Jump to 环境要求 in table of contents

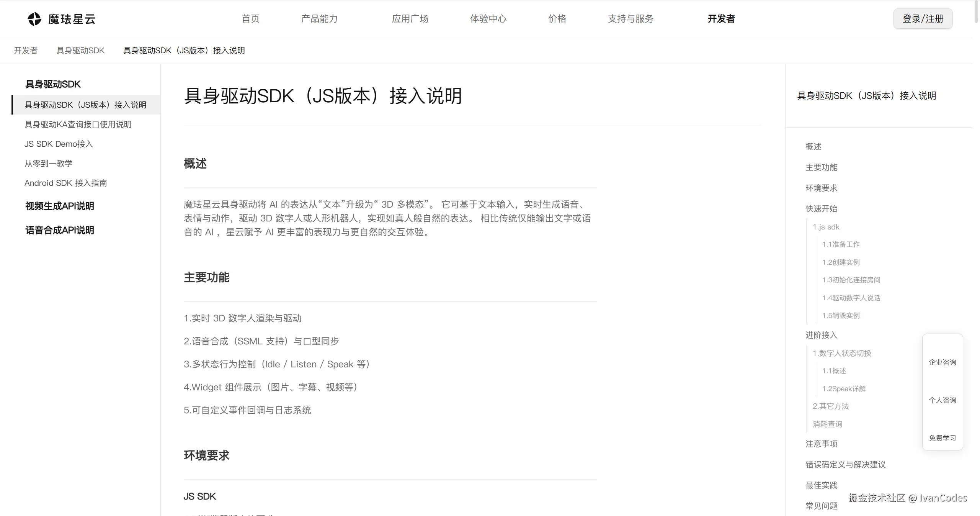822,188
